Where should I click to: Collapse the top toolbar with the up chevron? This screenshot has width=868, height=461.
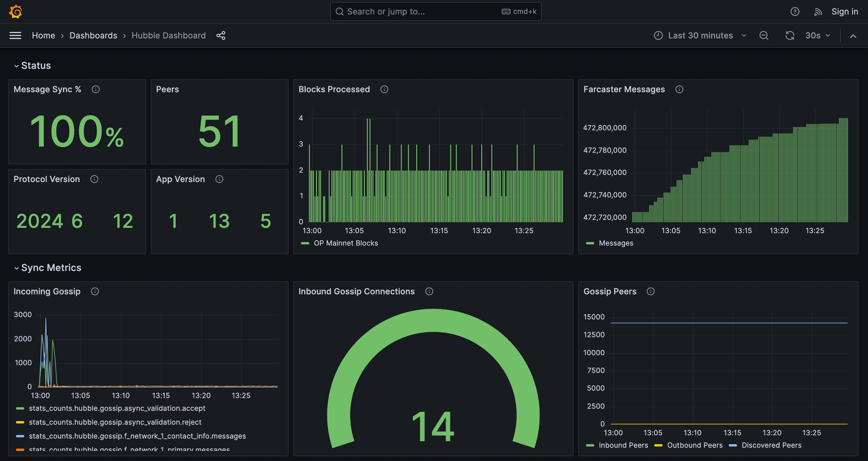[853, 36]
